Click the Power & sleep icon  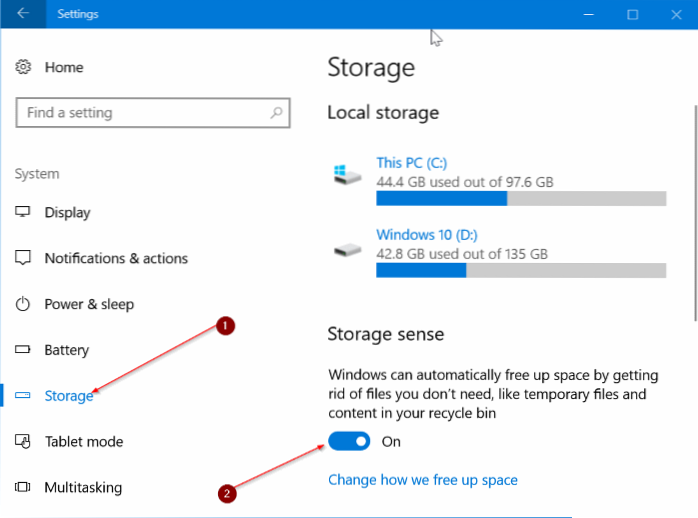pos(23,304)
